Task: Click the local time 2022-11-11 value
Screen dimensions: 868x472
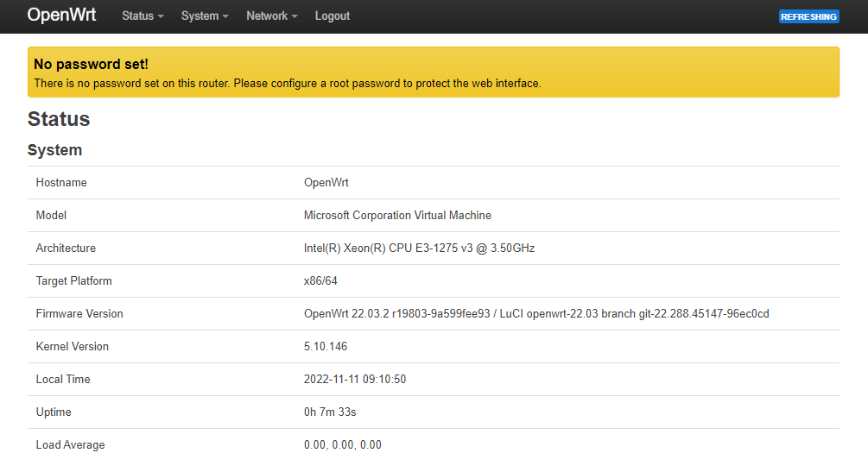Action: 355,380
